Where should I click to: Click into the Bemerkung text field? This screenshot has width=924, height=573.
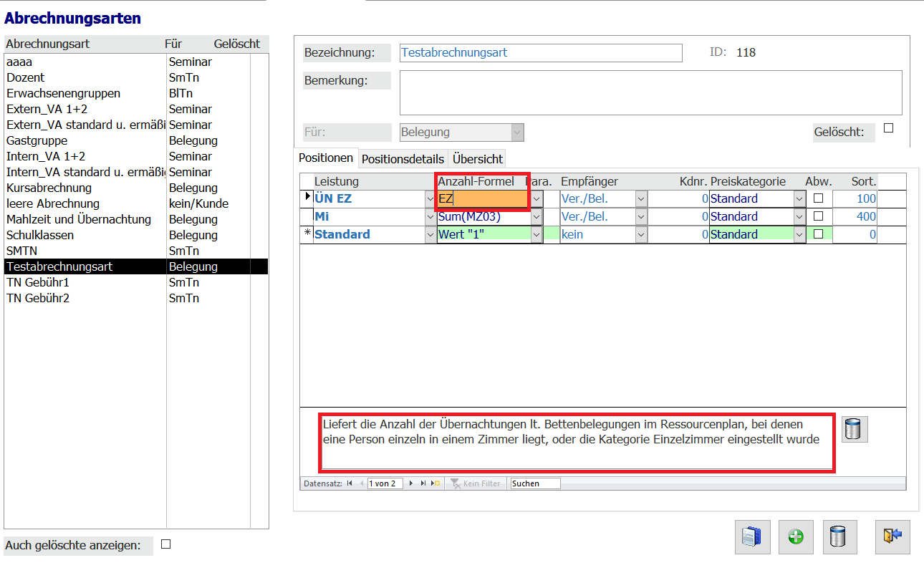point(650,92)
